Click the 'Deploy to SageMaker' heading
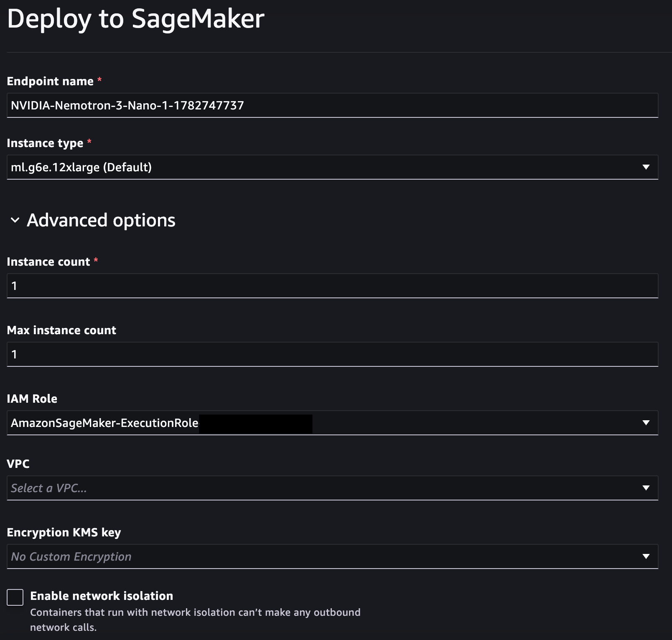The image size is (672, 640). (136, 19)
